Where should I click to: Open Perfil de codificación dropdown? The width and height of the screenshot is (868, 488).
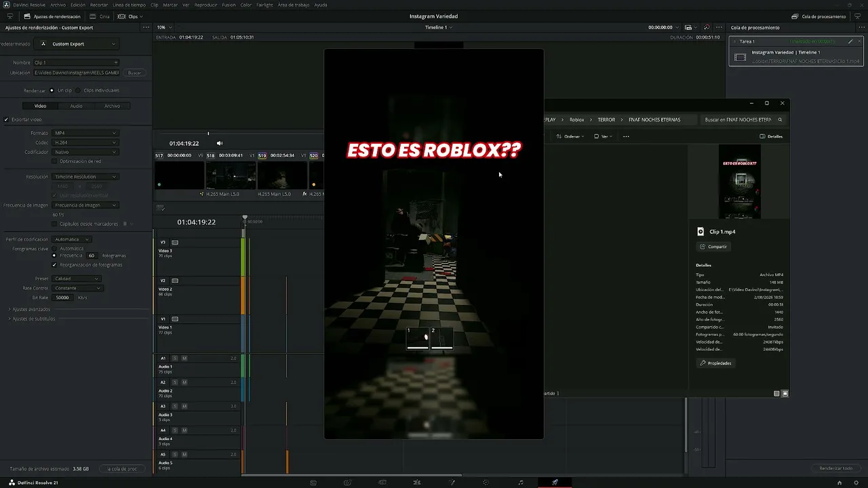click(x=72, y=239)
